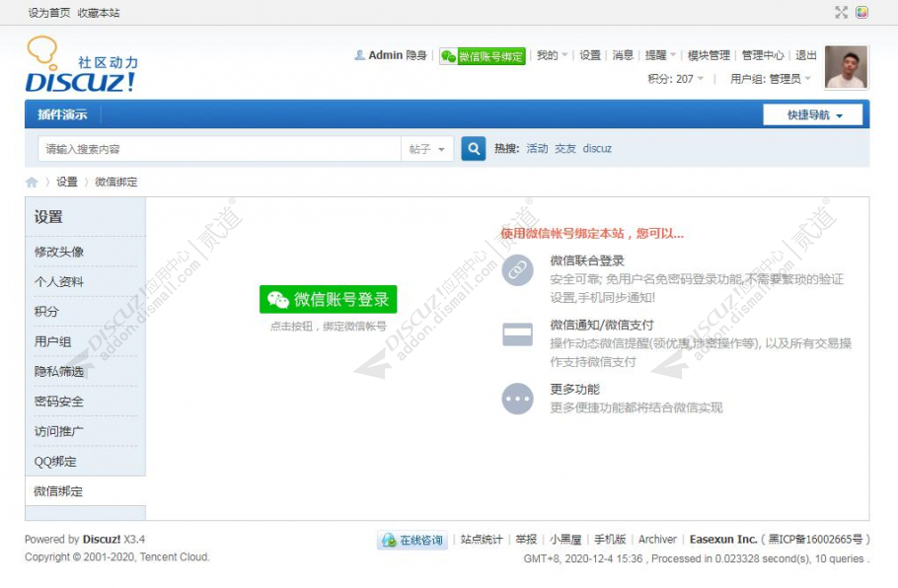The height and width of the screenshot is (588, 898).
Task: Expand the 提醒 dropdown
Action: (660, 55)
